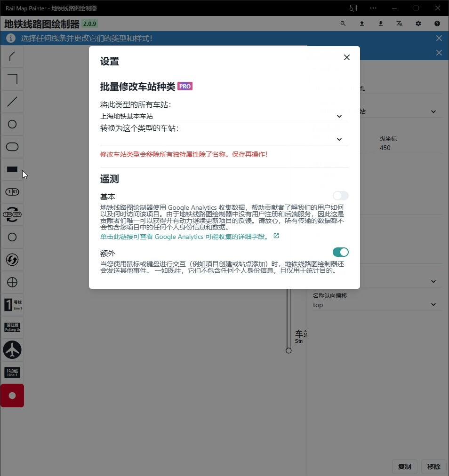
Task: Select the straight simple line tool
Action: point(12,102)
